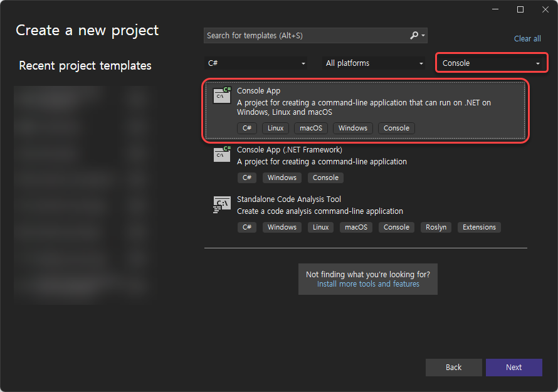Expand the All platforms filter dropdown
558x392 pixels.
pos(374,63)
